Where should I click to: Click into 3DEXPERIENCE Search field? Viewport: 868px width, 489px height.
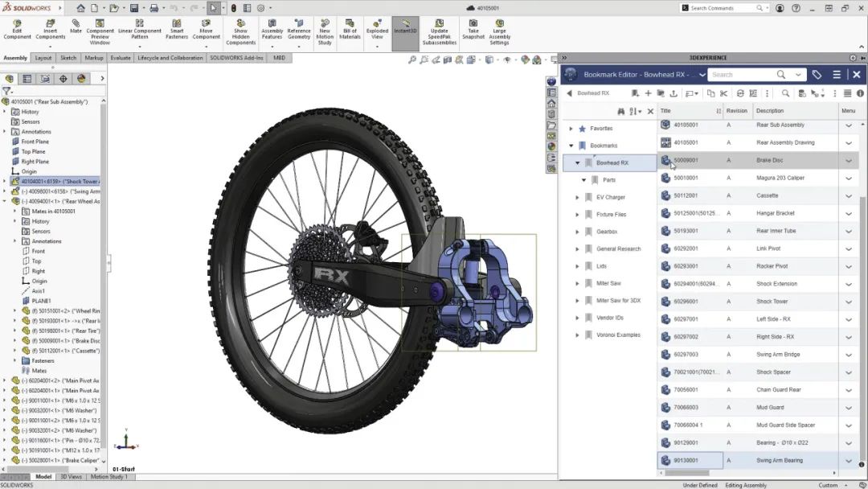[742, 74]
